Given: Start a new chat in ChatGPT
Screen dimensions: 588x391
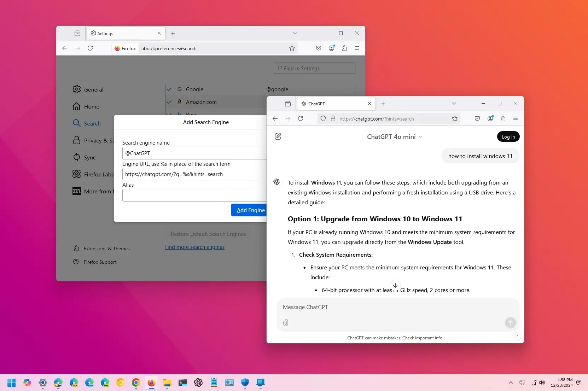Looking at the screenshot, I should point(278,136).
